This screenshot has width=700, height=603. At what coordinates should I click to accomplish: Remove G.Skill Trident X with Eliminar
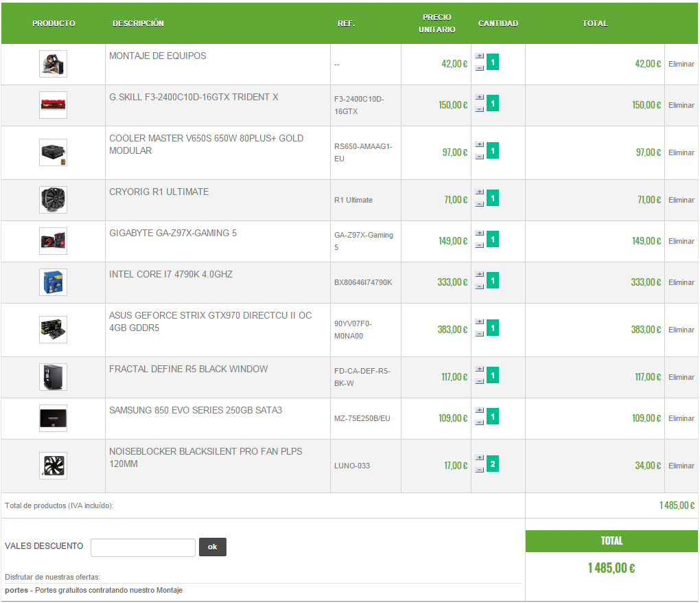(681, 105)
